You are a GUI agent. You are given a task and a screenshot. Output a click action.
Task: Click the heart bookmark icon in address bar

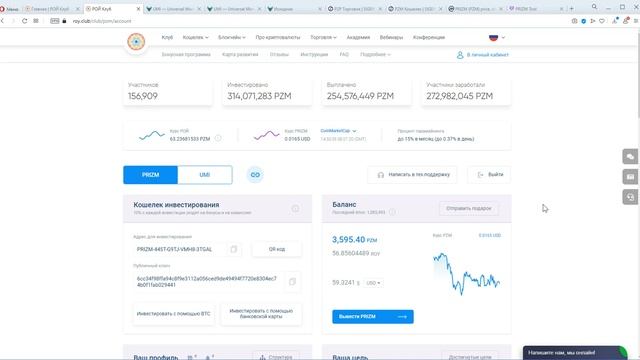(x=602, y=21)
